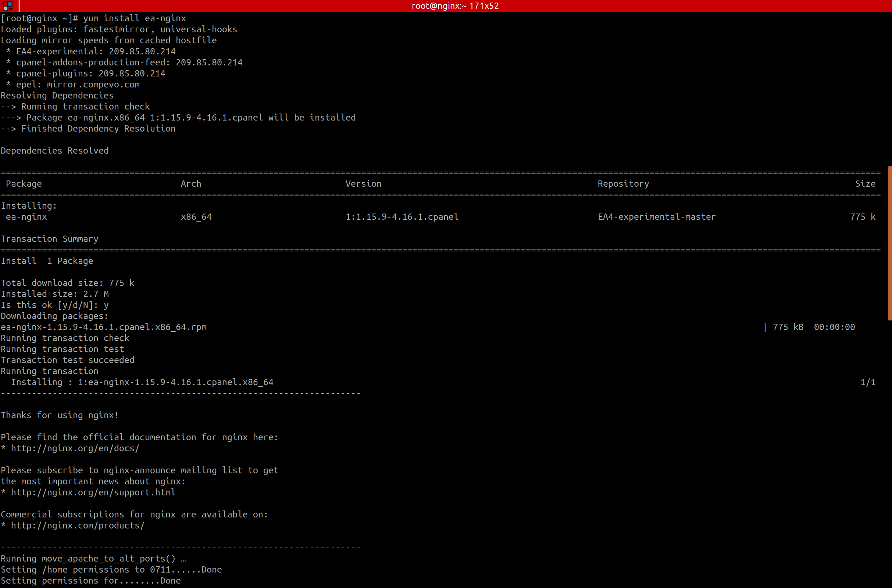Click the 'Please subscribe to nginx-announce' line
Viewport: 892px width, 588px height.
[140, 470]
